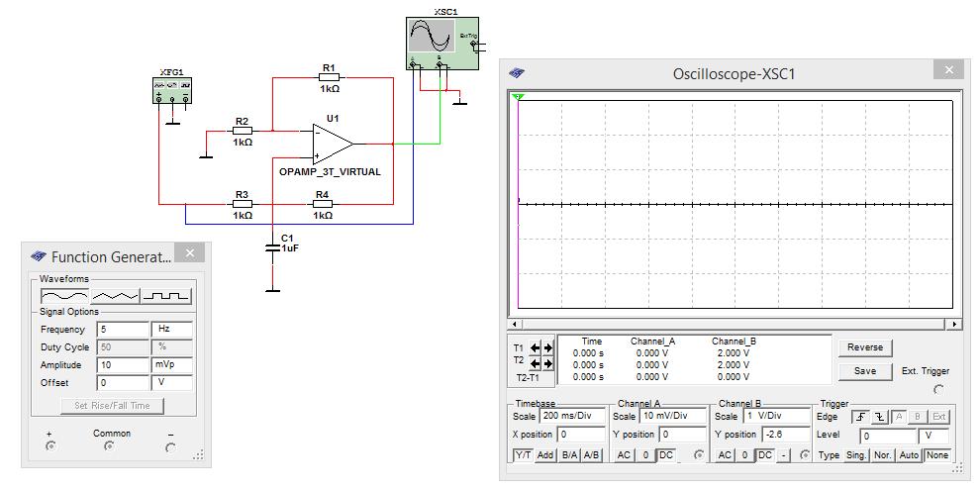
Task: Switch display mode to Add
Action: point(545,455)
